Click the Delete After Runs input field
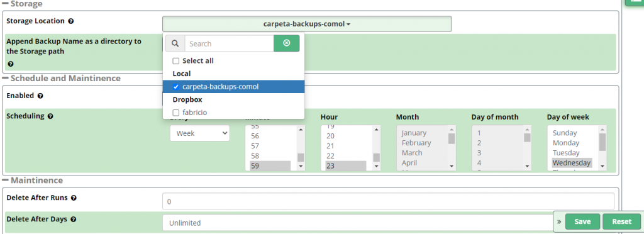Viewport: 644px width, 234px height. (388, 201)
